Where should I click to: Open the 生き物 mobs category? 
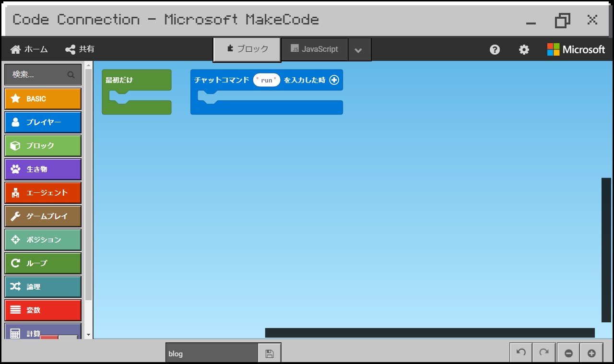43,169
